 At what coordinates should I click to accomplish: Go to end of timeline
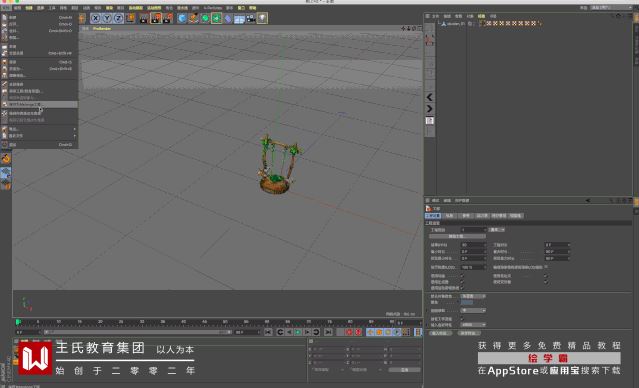[x=328, y=333]
